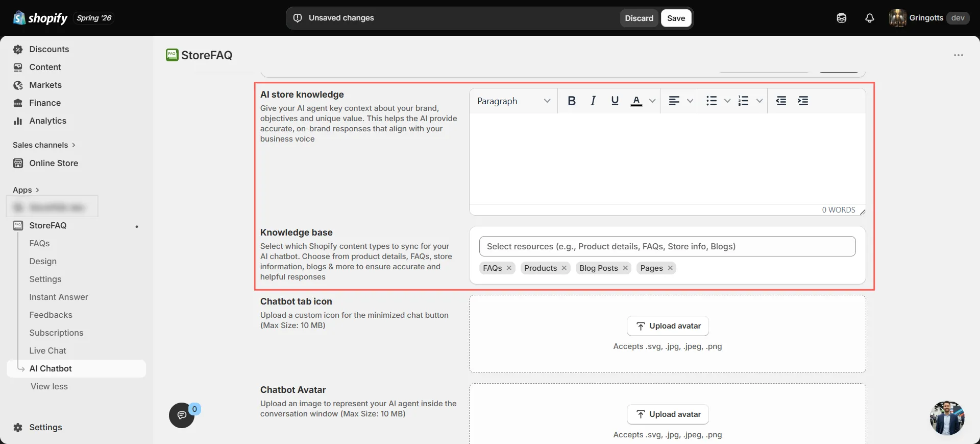Screen dimensions: 980x444
Task: Open the StoreFAQ app in sidebar
Action: (48, 225)
